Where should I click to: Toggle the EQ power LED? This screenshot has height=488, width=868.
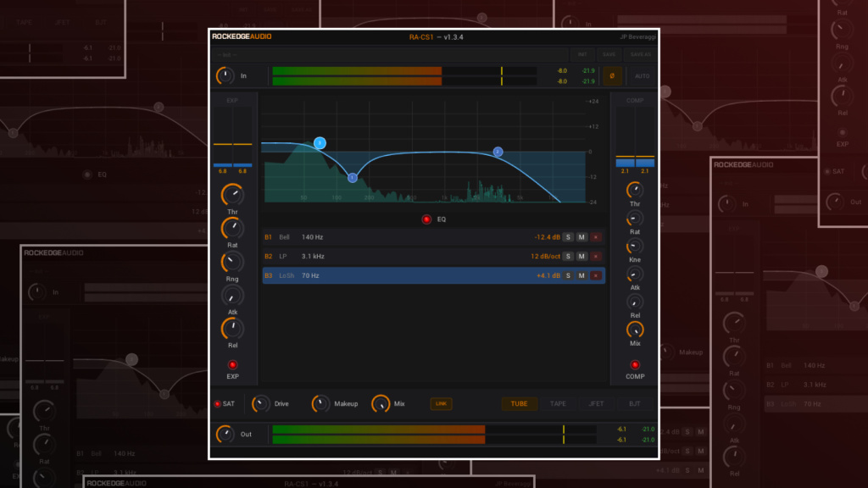pos(426,219)
